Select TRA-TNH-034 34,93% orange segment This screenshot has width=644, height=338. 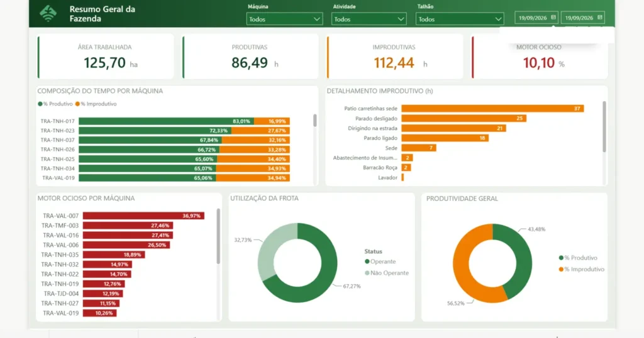(x=253, y=168)
